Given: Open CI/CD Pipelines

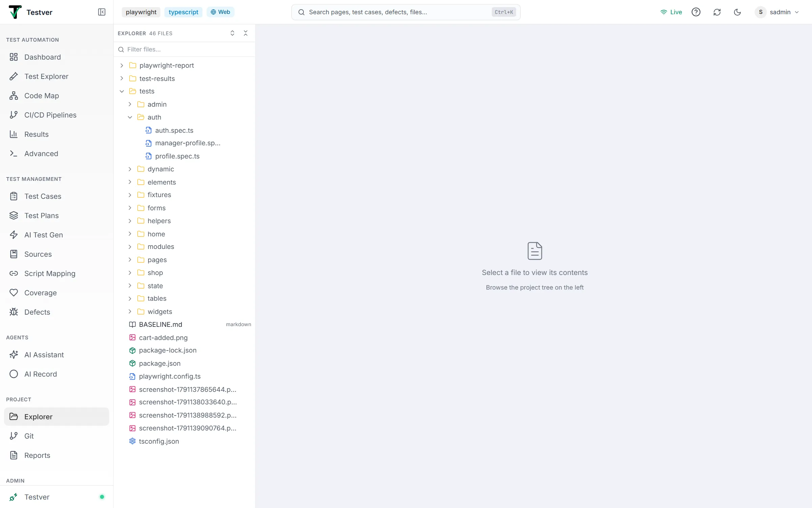Looking at the screenshot, I should (57, 115).
